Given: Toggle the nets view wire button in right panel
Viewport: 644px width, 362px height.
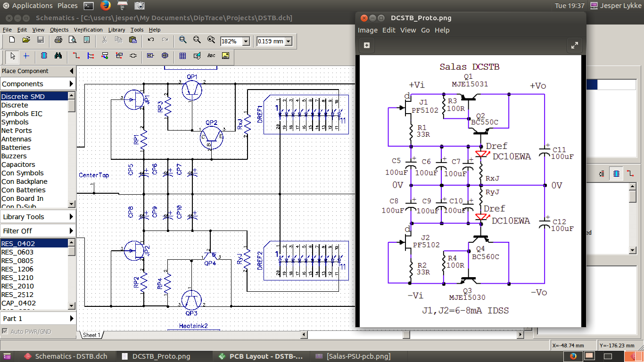Looking at the screenshot, I should click(631, 174).
